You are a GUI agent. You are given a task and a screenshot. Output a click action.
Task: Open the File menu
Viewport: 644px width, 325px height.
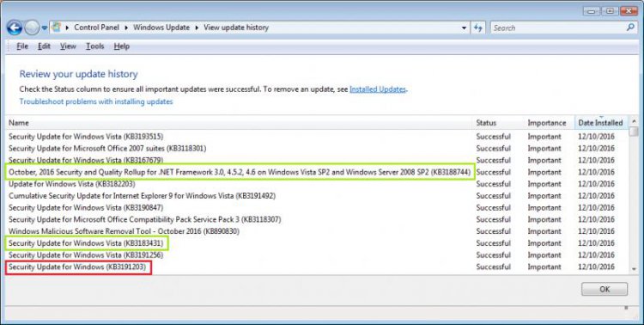tap(22, 46)
